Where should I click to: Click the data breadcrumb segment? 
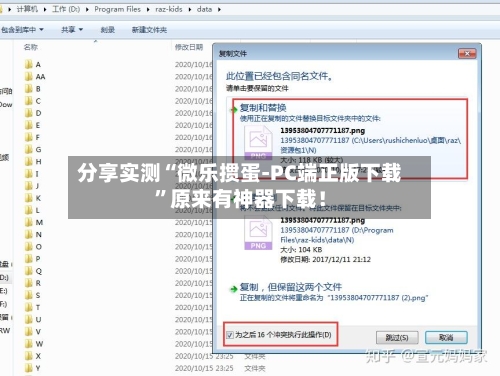pyautogui.click(x=204, y=9)
